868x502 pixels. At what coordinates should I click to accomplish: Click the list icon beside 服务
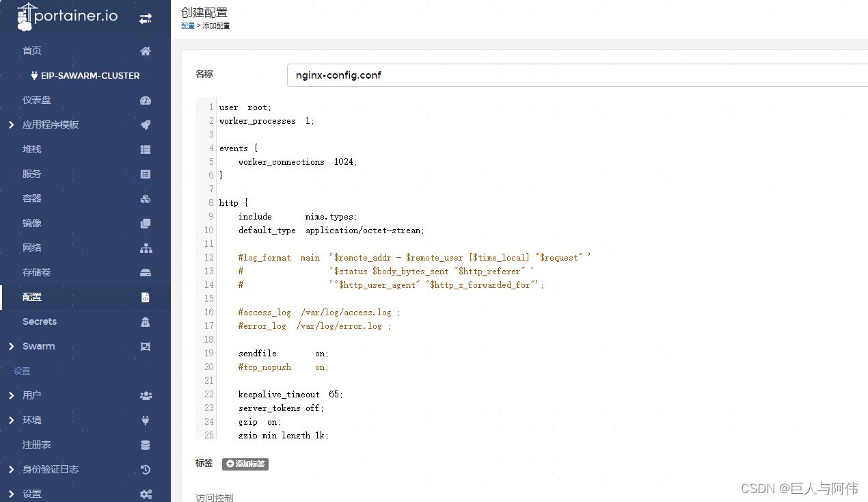[145, 174]
